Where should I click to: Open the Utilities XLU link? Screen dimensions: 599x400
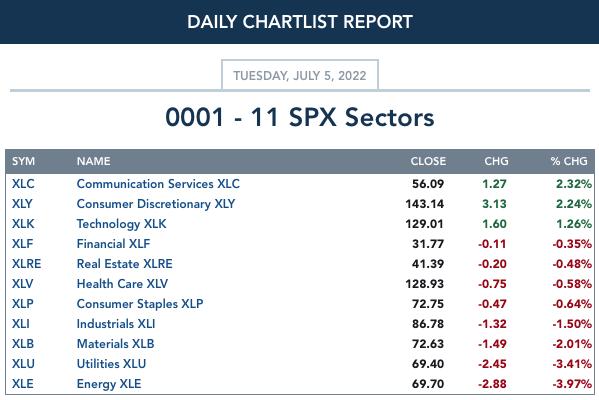pyautogui.click(x=111, y=364)
